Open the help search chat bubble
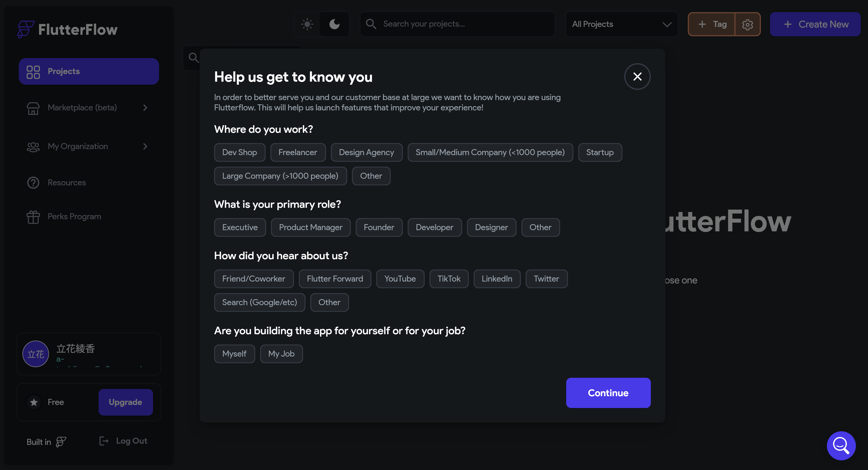The width and height of the screenshot is (868, 470). point(841,446)
